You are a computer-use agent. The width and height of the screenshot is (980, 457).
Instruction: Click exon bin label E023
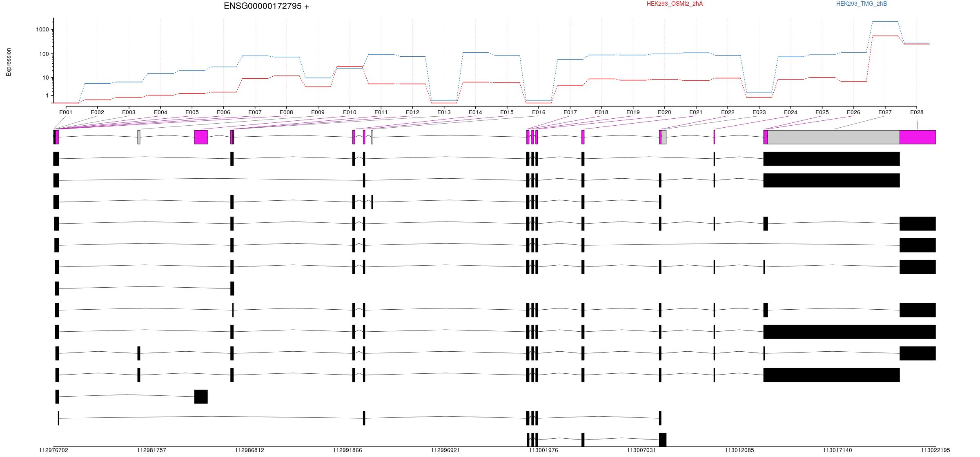click(759, 112)
